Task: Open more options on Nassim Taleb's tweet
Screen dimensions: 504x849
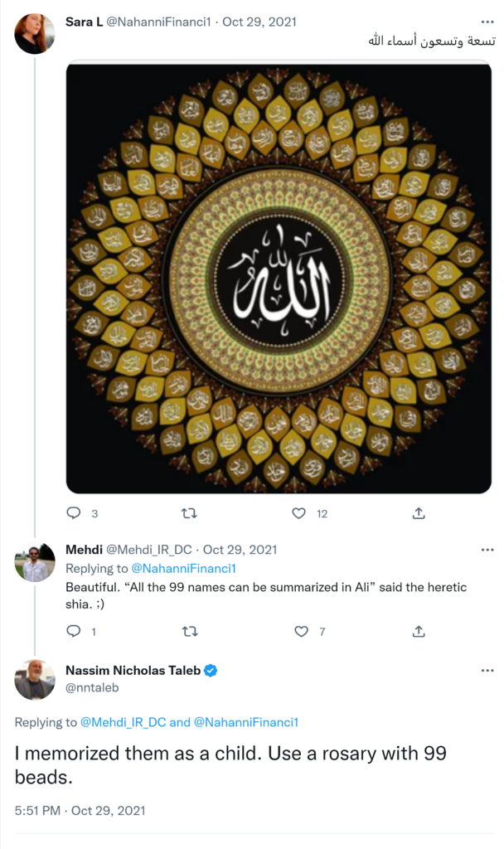Action: 487,670
